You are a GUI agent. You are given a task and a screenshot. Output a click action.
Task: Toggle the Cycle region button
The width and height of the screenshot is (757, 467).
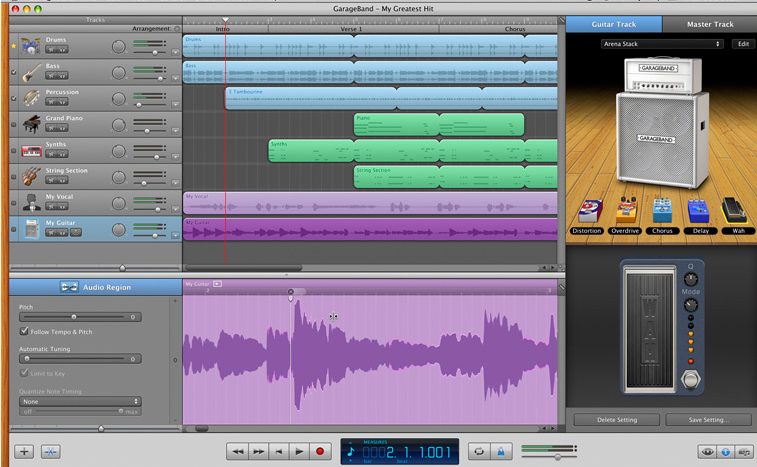pos(479,452)
